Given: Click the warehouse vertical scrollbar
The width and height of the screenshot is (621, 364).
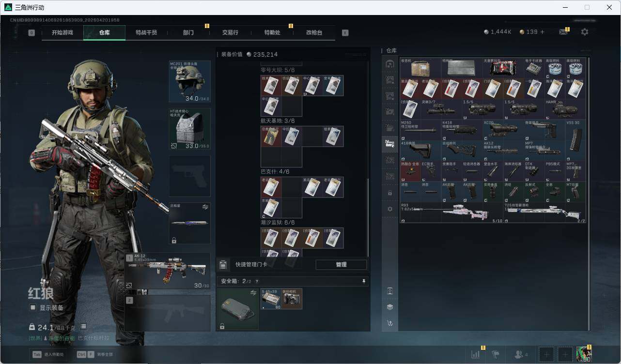Looking at the screenshot, I should click(x=589, y=194).
